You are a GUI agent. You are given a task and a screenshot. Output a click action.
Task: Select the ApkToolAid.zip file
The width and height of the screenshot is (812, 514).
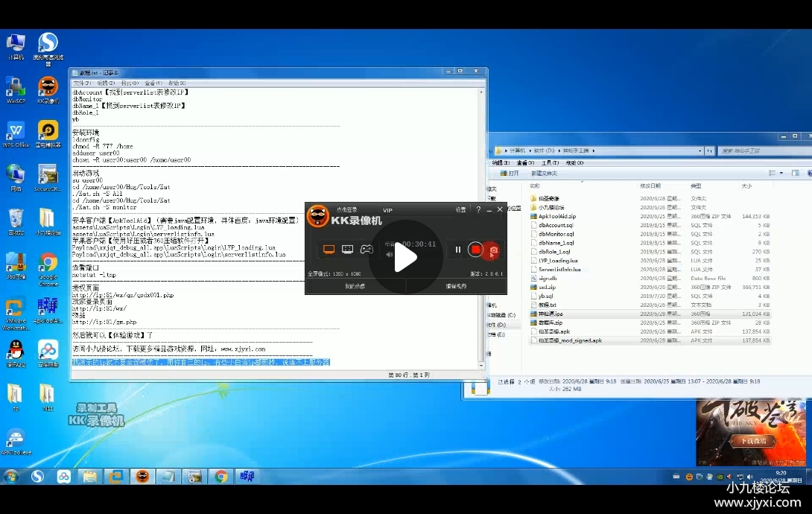(x=556, y=216)
